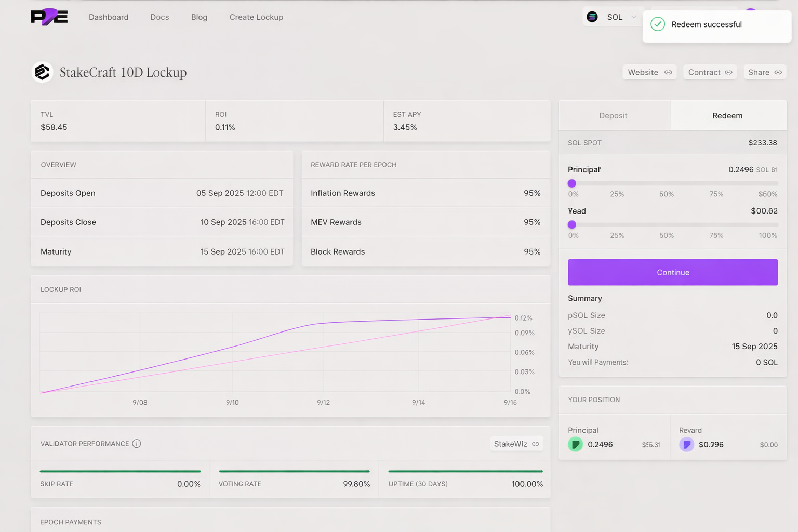Image resolution: width=798 pixels, height=532 pixels.
Task: Click the PYE logo in the header
Action: click(x=49, y=17)
